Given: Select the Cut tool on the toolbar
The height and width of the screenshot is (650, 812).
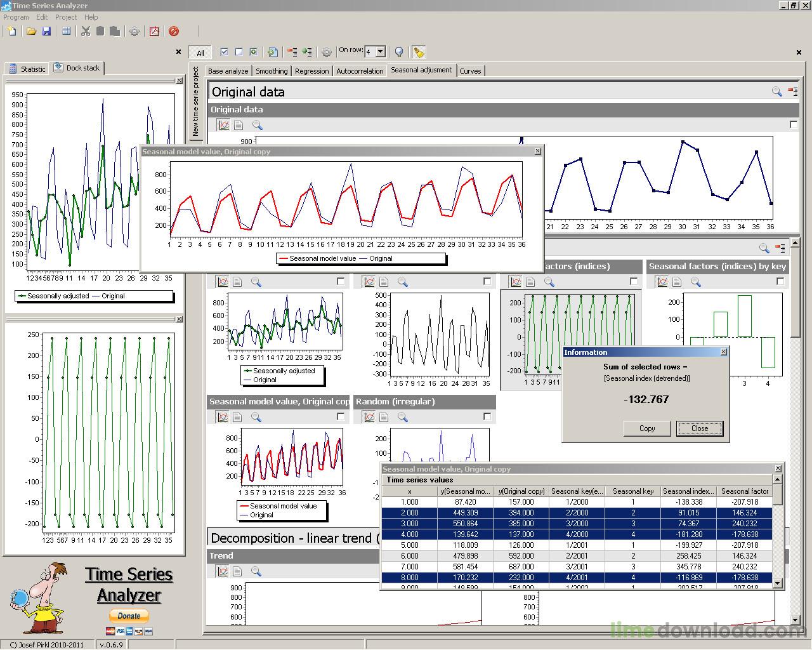Looking at the screenshot, I should [86, 32].
